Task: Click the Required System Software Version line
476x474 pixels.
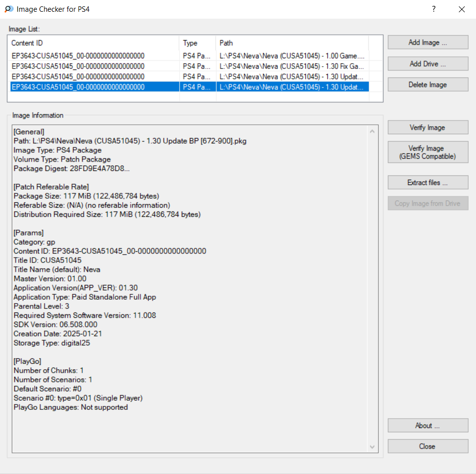Action: pyautogui.click(x=85, y=315)
